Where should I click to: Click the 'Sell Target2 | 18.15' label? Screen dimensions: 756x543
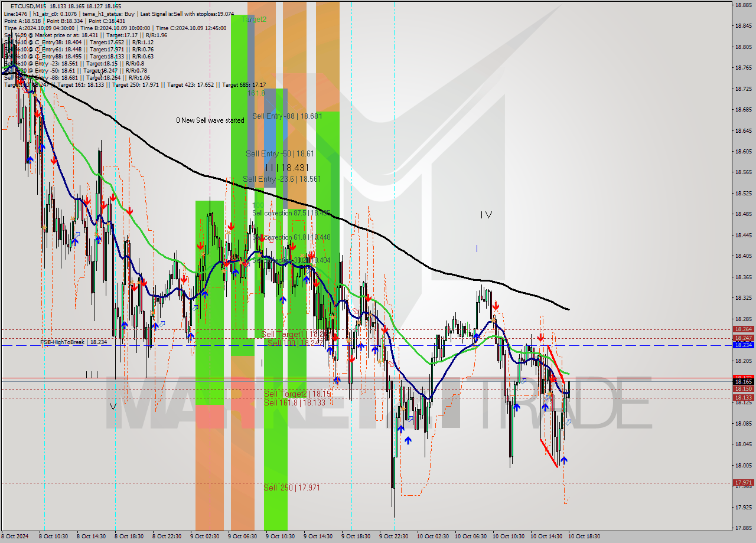point(297,394)
